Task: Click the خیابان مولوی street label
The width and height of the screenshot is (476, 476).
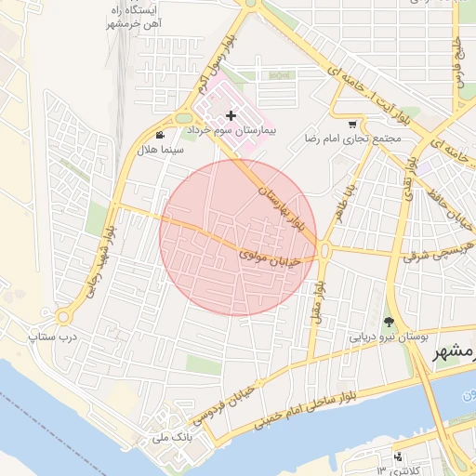Action: (270, 258)
